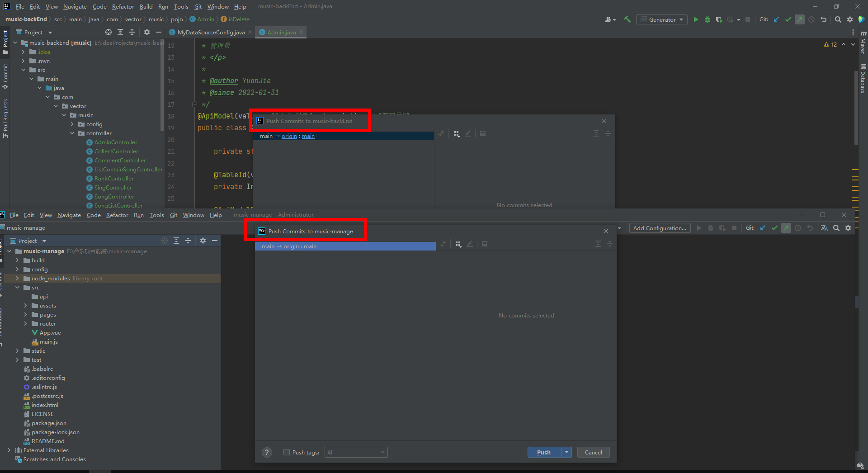
Task: Collapse the controller package
Action: tap(72, 133)
